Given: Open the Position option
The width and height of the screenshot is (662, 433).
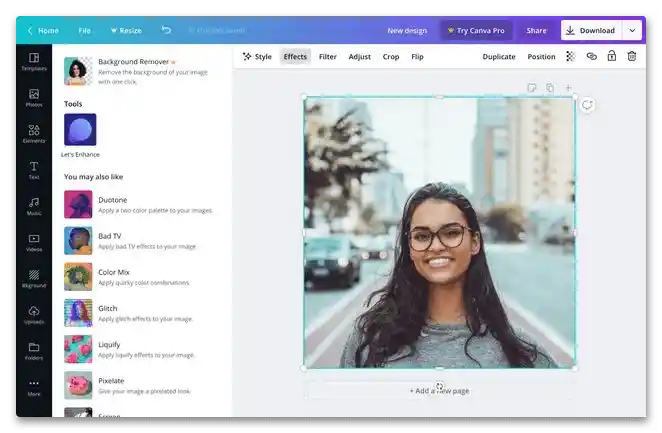Looking at the screenshot, I should [x=541, y=57].
